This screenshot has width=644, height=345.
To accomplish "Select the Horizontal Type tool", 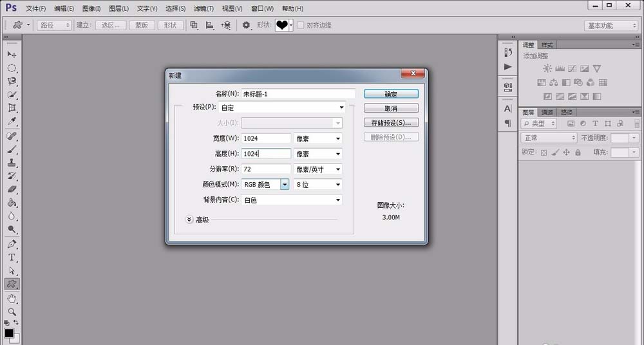I will pyautogui.click(x=12, y=257).
